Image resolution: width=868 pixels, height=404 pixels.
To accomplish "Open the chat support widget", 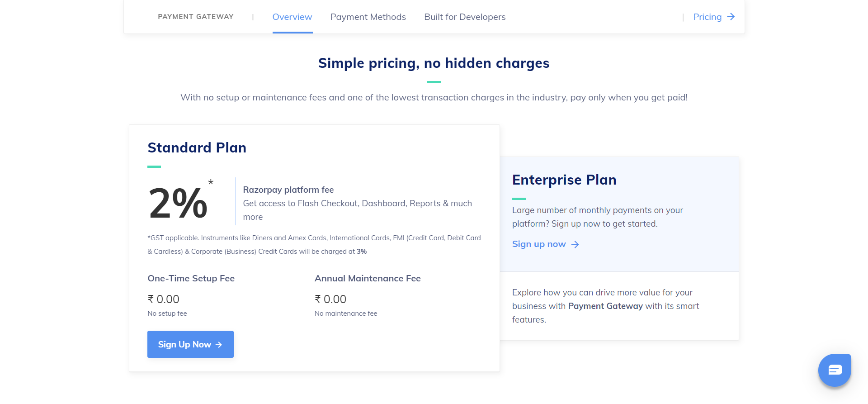I will 835,370.
